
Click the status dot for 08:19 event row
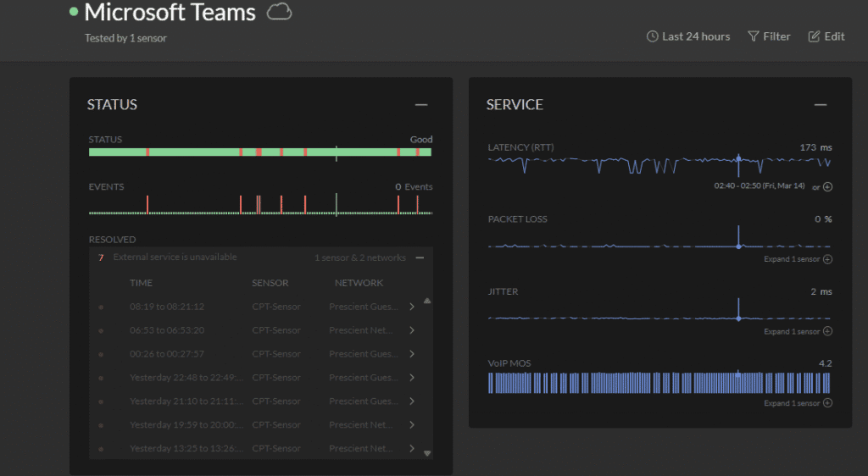click(x=101, y=307)
